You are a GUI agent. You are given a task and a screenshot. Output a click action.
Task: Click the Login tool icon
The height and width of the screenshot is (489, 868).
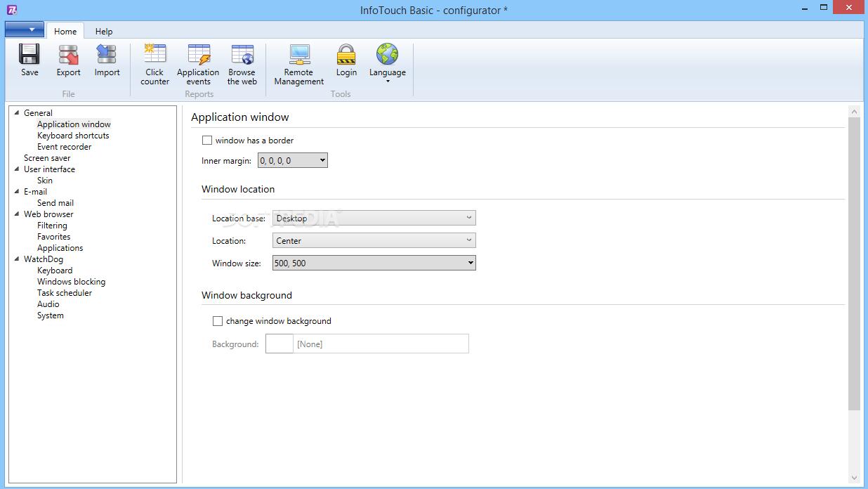click(x=346, y=60)
